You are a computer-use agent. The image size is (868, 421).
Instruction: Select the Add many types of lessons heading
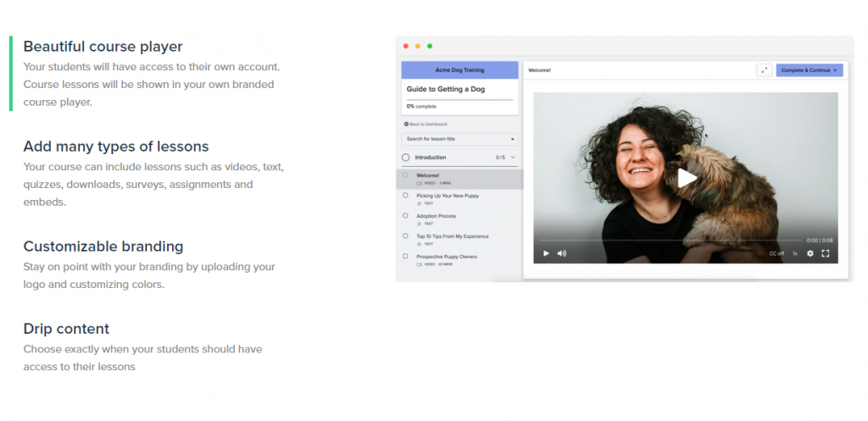(x=116, y=147)
